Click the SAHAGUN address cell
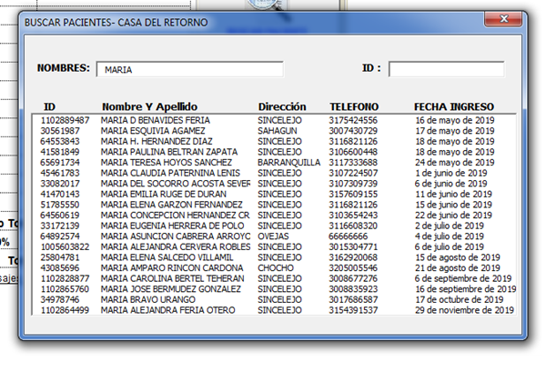The image size is (546, 392). (x=278, y=131)
